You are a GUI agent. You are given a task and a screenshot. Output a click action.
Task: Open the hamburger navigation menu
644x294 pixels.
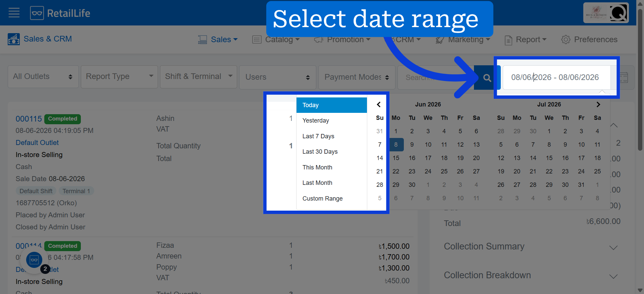coord(14,13)
